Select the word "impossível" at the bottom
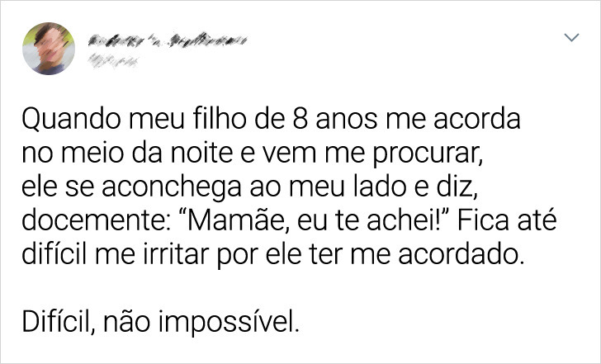Image resolution: width=601 pixels, height=364 pixels. click(228, 323)
